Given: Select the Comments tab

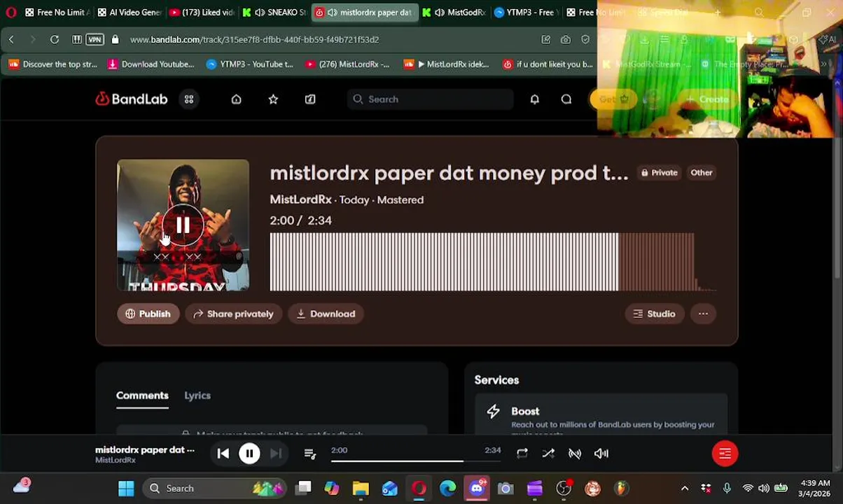Looking at the screenshot, I should coord(142,395).
